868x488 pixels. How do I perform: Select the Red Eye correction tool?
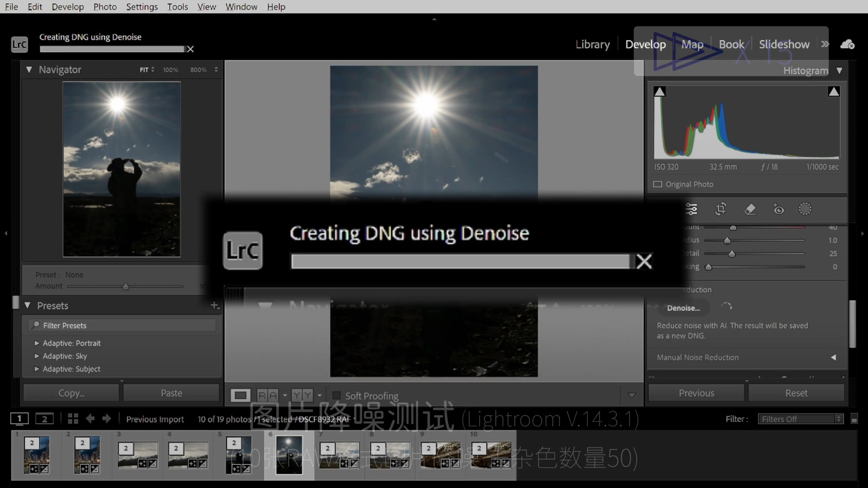click(778, 209)
